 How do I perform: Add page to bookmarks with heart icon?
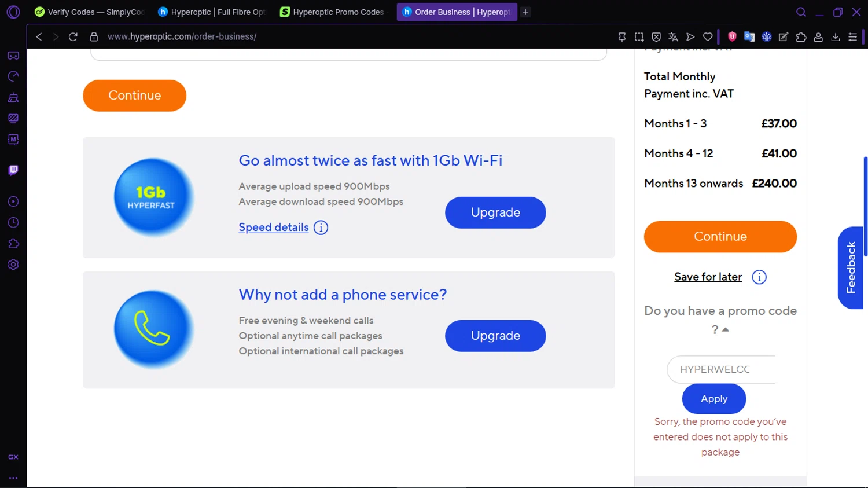tap(708, 37)
